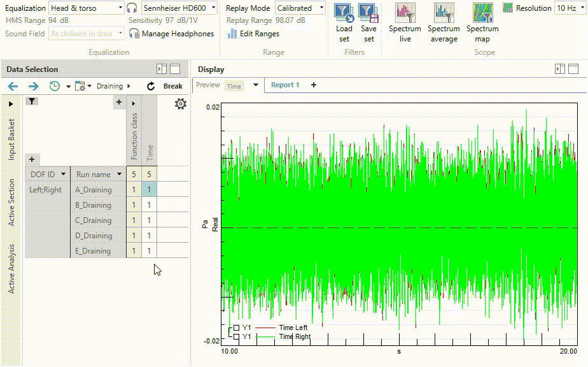Dock Data Selection panel side icon
The image size is (588, 367).
pyautogui.click(x=162, y=69)
